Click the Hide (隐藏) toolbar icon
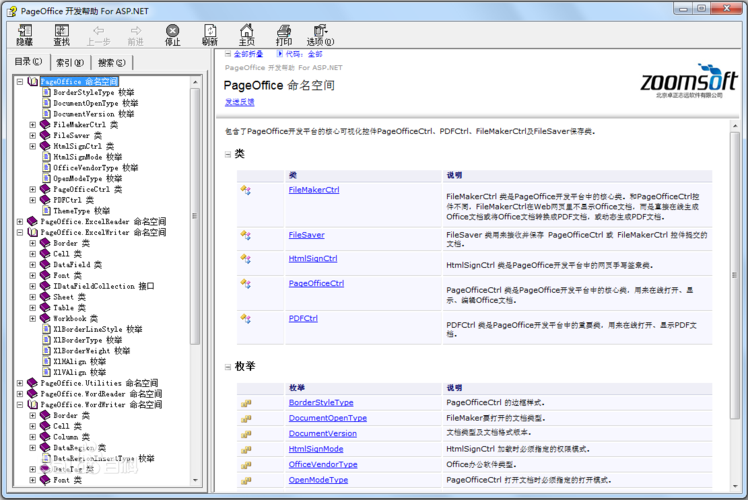The image size is (748, 500). (24, 35)
